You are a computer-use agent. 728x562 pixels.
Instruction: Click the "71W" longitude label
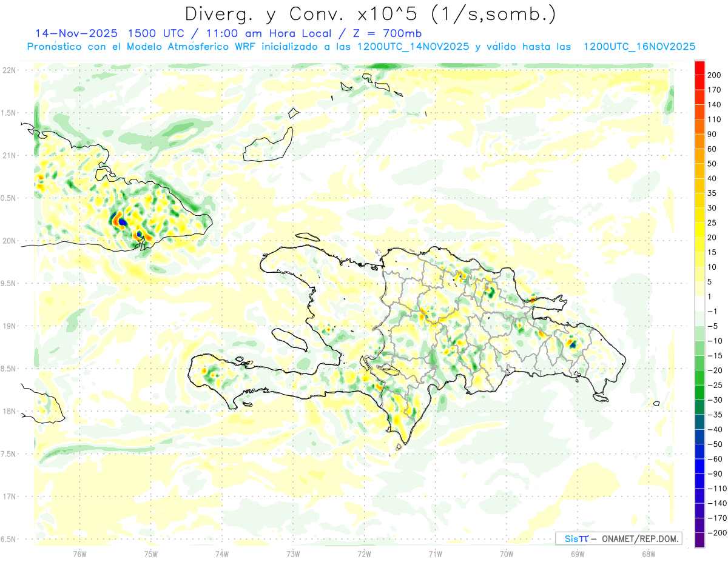click(x=435, y=554)
